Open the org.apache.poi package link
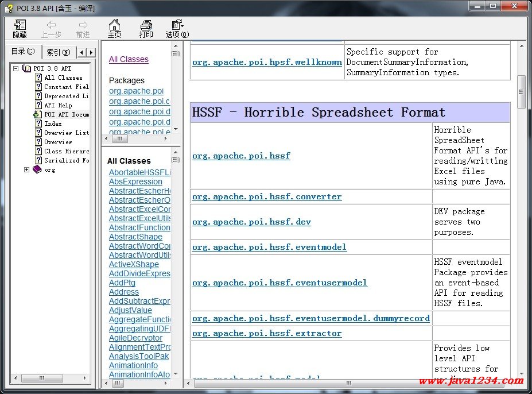The image size is (532, 394). tap(136, 91)
